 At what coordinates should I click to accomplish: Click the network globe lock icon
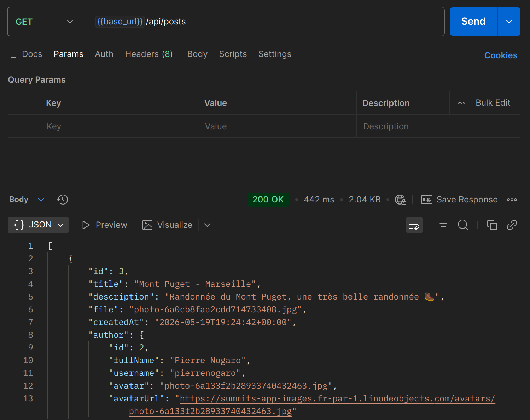click(x=400, y=200)
